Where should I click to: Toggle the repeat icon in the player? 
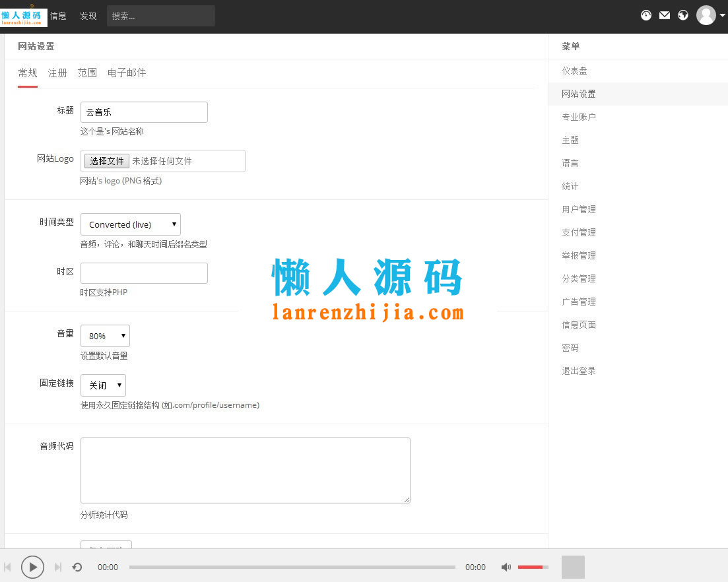[x=77, y=567]
